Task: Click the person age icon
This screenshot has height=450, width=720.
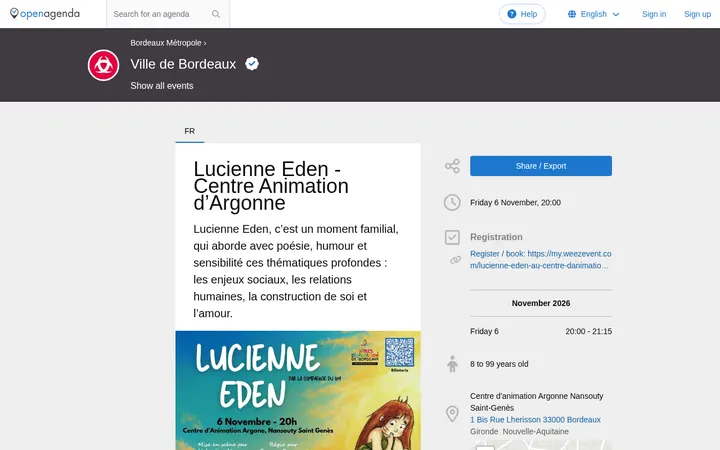Action: tap(452, 364)
